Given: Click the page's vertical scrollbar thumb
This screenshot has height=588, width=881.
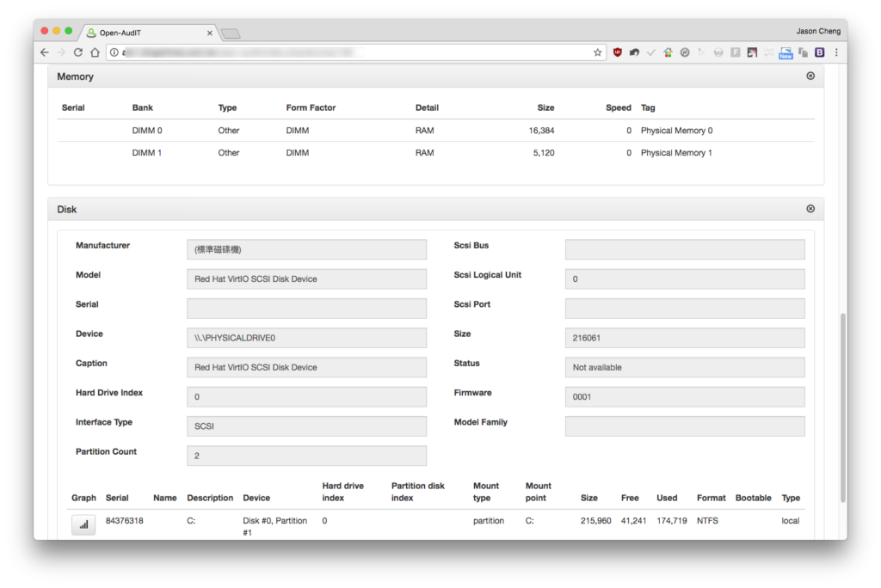Looking at the screenshot, I should 843,407.
